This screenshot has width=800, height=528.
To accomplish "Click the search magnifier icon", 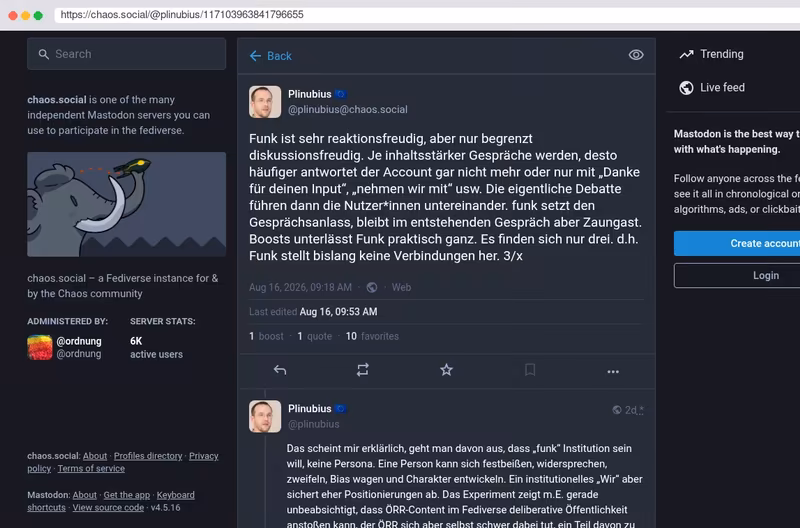I will (x=44, y=54).
